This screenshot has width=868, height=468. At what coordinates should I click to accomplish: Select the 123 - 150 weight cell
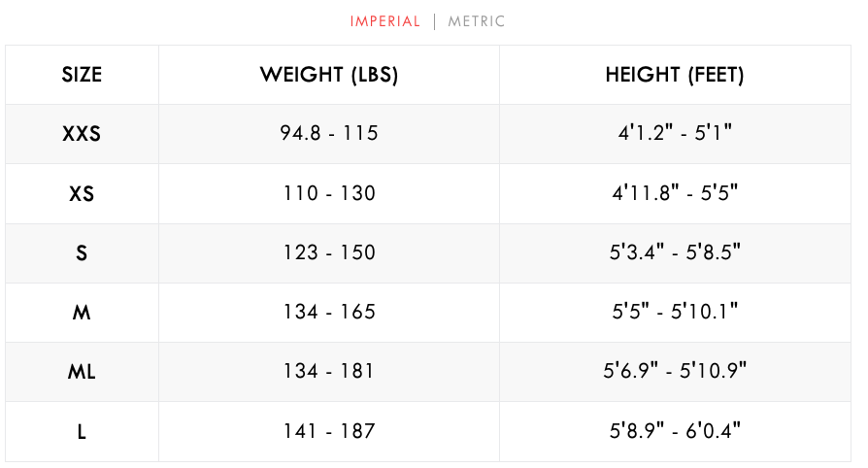tap(329, 252)
